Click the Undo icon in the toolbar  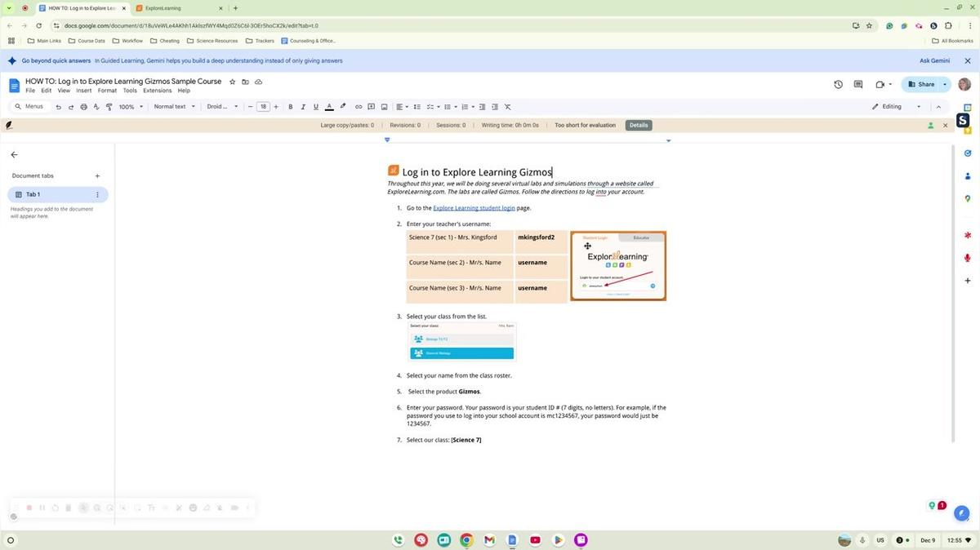pyautogui.click(x=57, y=106)
